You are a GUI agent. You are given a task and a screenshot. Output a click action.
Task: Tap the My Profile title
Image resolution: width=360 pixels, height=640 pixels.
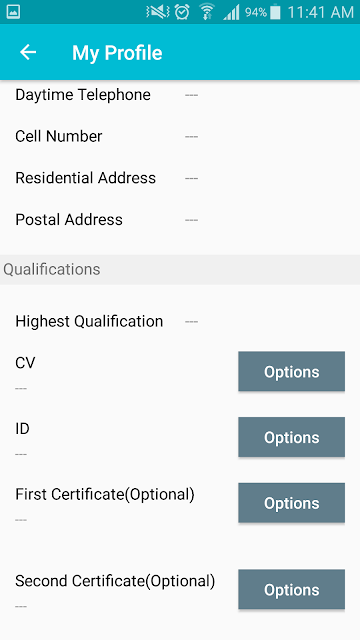(x=117, y=53)
